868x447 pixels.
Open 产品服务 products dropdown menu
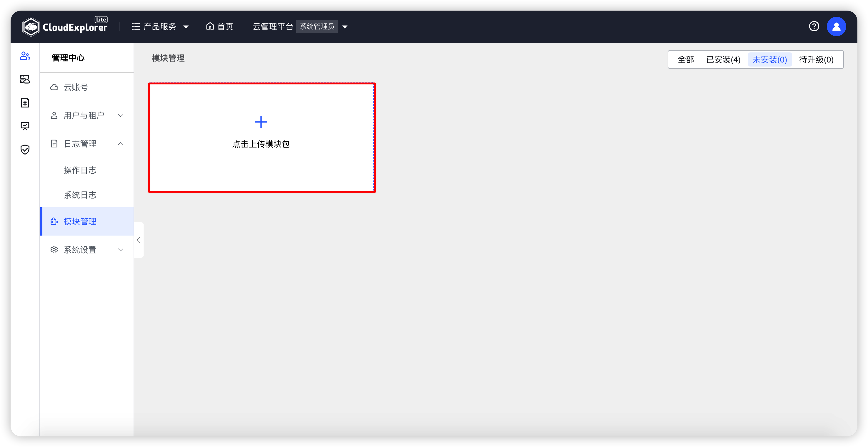point(162,26)
